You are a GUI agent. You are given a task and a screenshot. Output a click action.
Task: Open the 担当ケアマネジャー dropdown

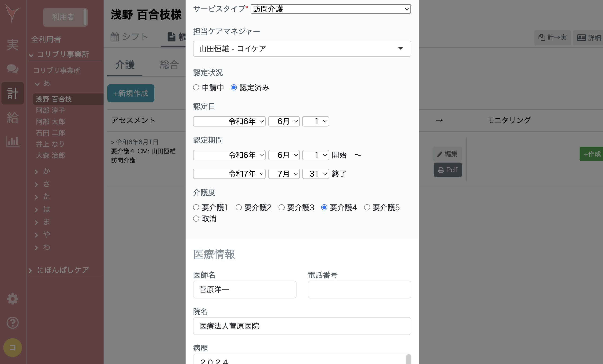pyautogui.click(x=302, y=48)
